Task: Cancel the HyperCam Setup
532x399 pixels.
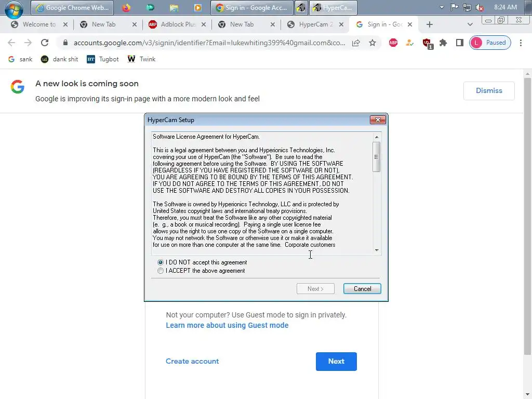Action: tap(362, 289)
